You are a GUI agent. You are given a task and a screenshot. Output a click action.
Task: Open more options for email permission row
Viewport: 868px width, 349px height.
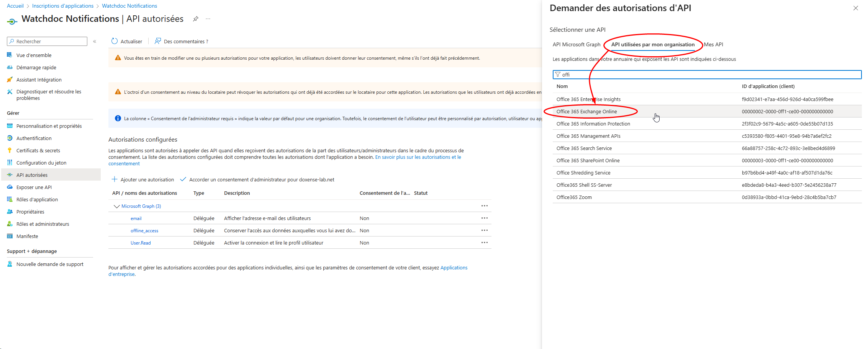tap(485, 218)
